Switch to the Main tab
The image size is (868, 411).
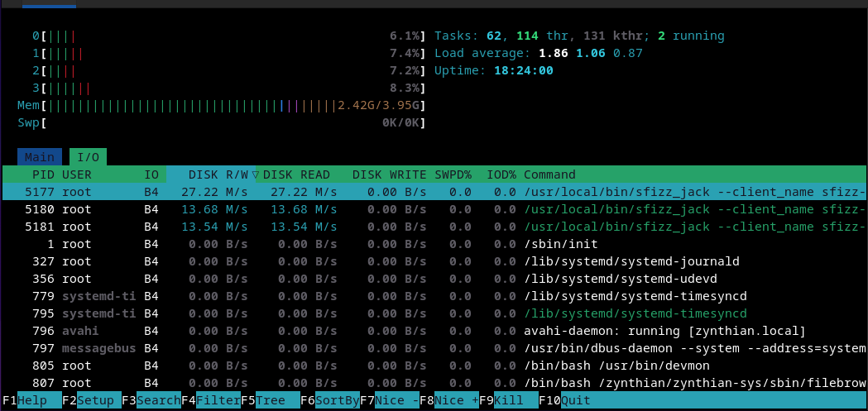tap(39, 157)
